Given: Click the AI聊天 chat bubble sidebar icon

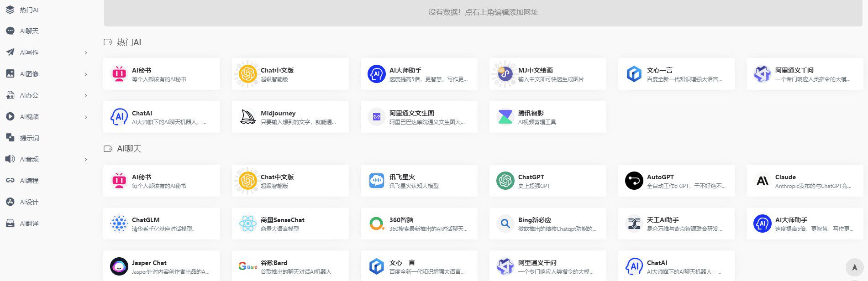Looking at the screenshot, I should [10, 31].
